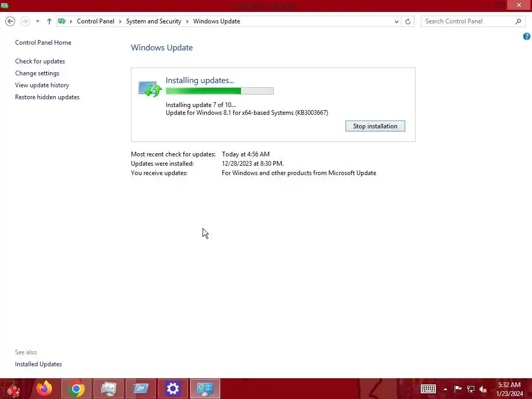Open the recent locations dropdown arrow
This screenshot has height=399, width=532.
[x=37, y=21]
